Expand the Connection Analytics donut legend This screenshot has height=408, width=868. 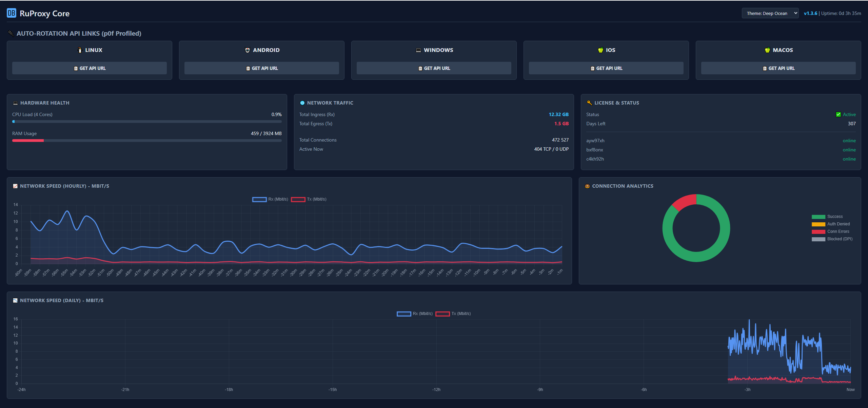click(x=832, y=227)
